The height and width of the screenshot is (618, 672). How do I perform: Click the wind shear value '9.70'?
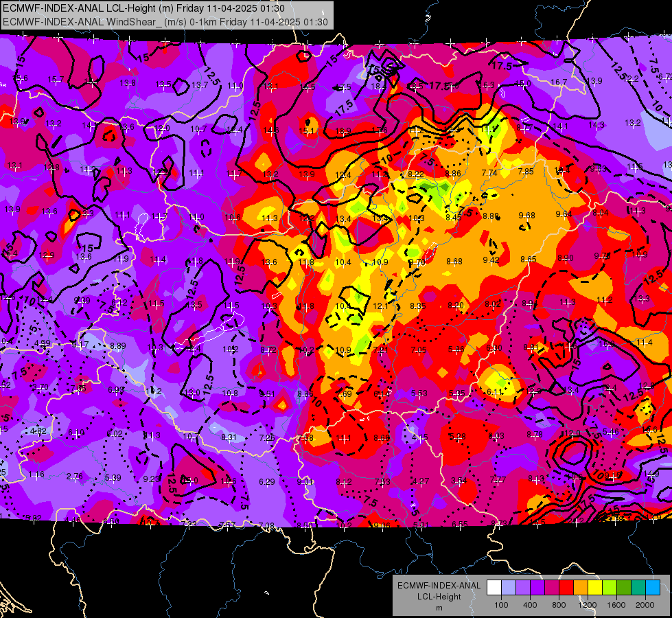click(x=417, y=262)
